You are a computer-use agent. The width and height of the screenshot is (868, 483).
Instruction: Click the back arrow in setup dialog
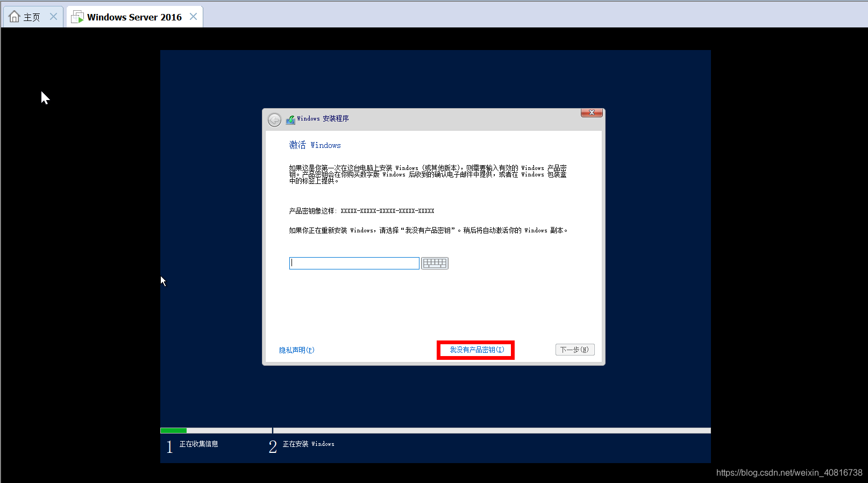[274, 119]
